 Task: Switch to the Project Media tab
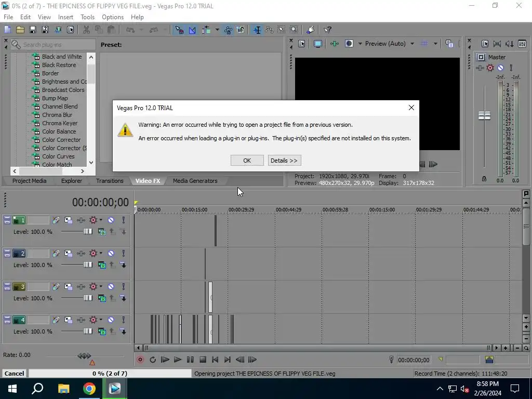pos(30,181)
